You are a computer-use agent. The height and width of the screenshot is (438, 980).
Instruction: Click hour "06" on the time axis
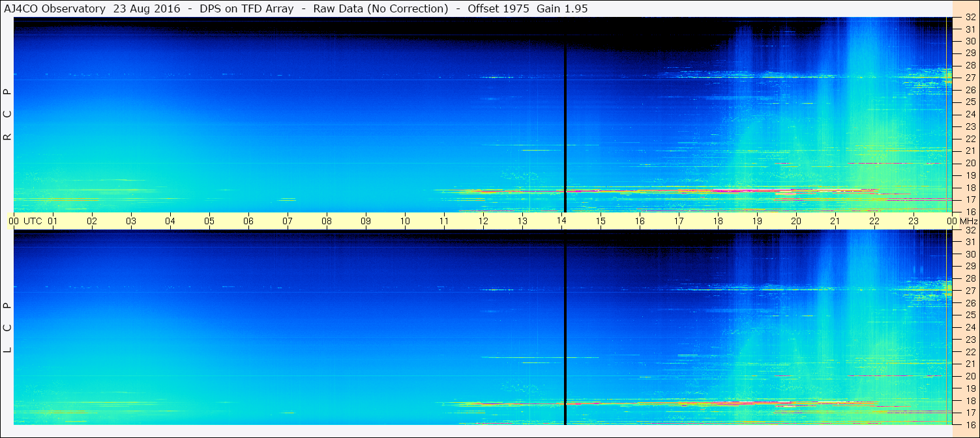248,221
